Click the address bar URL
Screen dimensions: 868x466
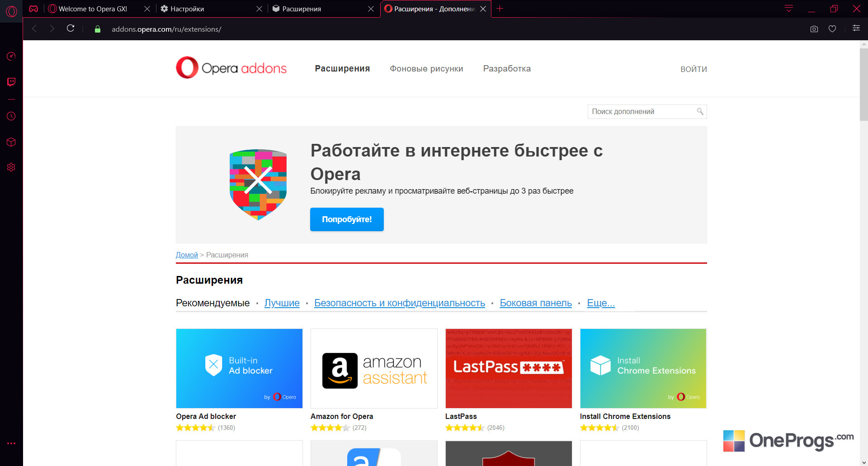pyautogui.click(x=166, y=29)
